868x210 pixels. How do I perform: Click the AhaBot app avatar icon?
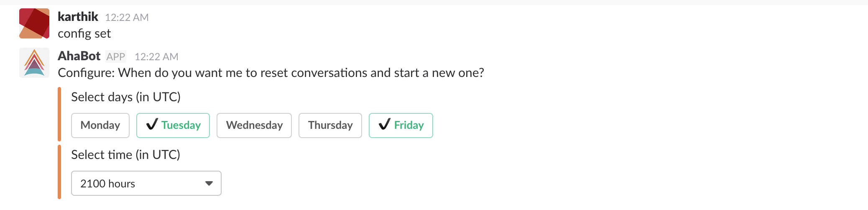[x=34, y=63]
